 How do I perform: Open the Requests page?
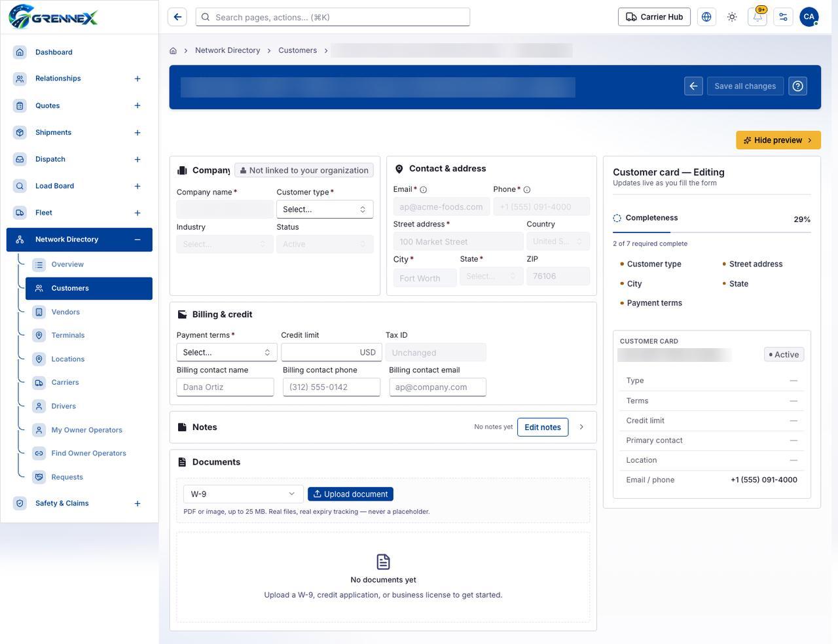tap(89, 477)
